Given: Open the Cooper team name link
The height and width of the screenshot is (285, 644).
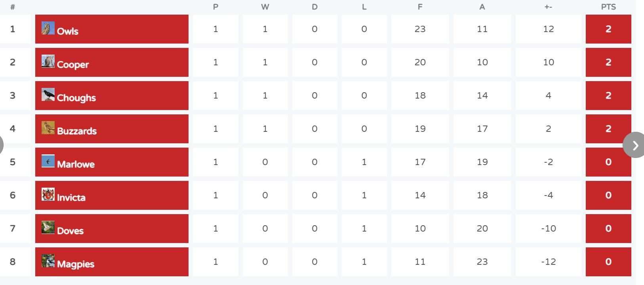Looking at the screenshot, I should tap(73, 65).
